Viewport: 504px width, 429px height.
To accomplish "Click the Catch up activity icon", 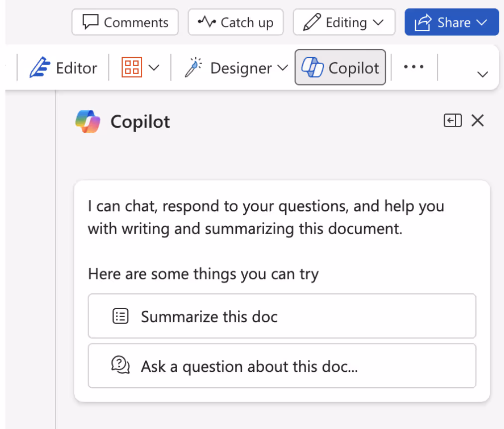I will (206, 21).
